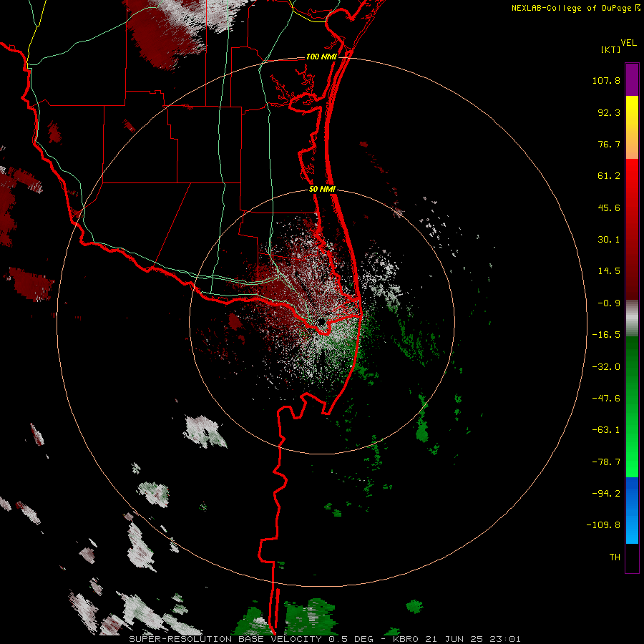Click the purple top segment of color bar
Viewport: 644px width, 644px height.
point(632,79)
